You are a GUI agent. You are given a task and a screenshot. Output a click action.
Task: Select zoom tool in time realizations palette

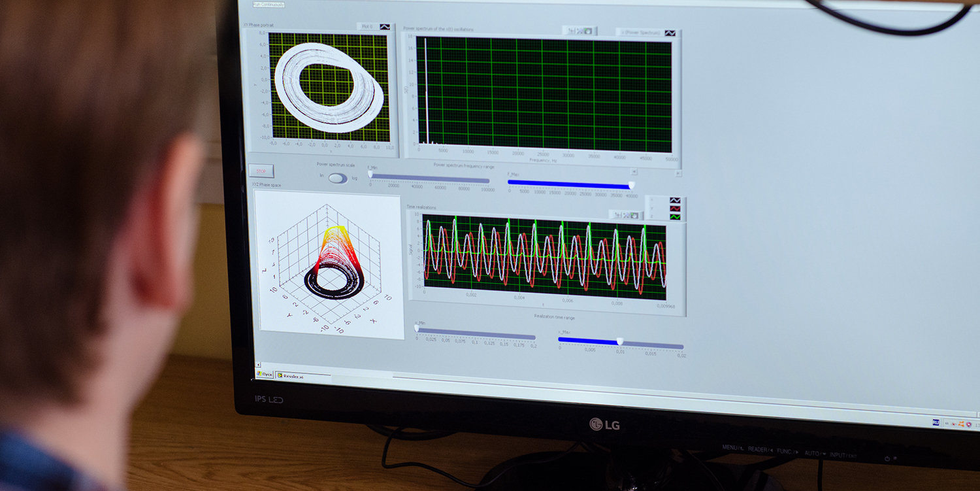tap(626, 214)
